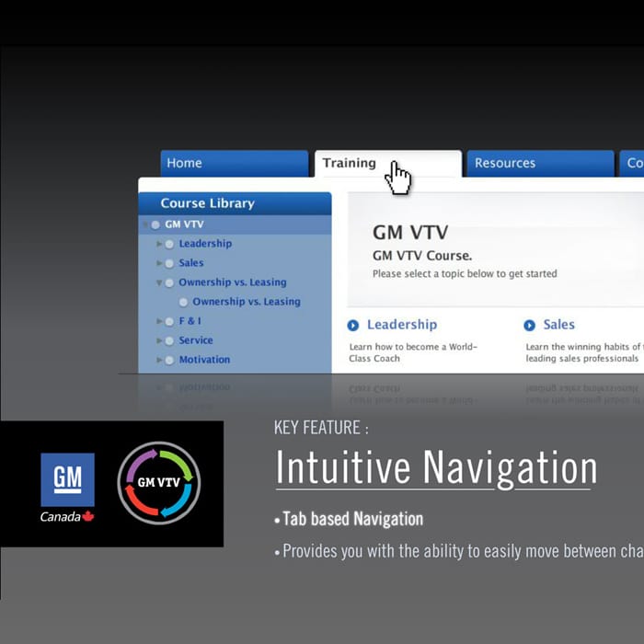
Task: Select Service in Course Library
Action: click(x=195, y=340)
